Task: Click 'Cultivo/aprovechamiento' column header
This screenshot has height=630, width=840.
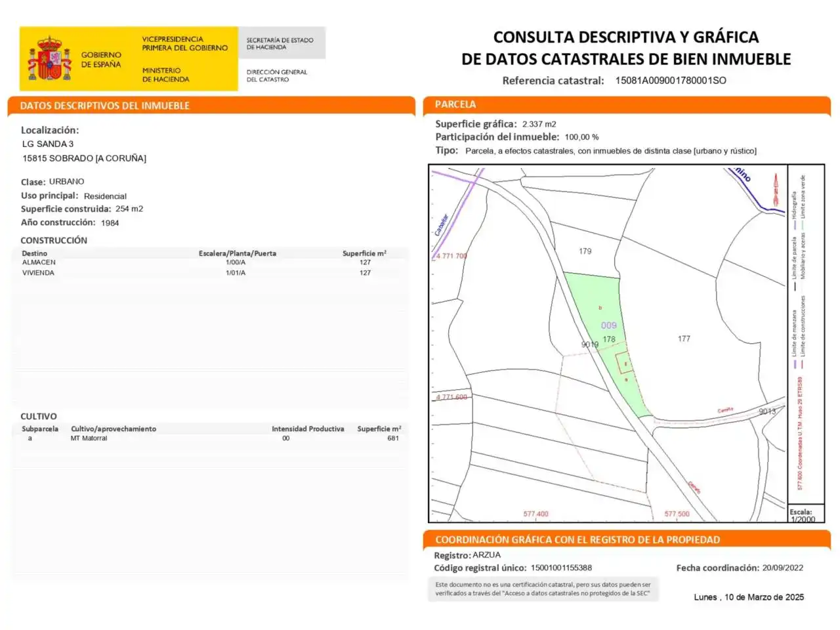Action: pos(114,429)
